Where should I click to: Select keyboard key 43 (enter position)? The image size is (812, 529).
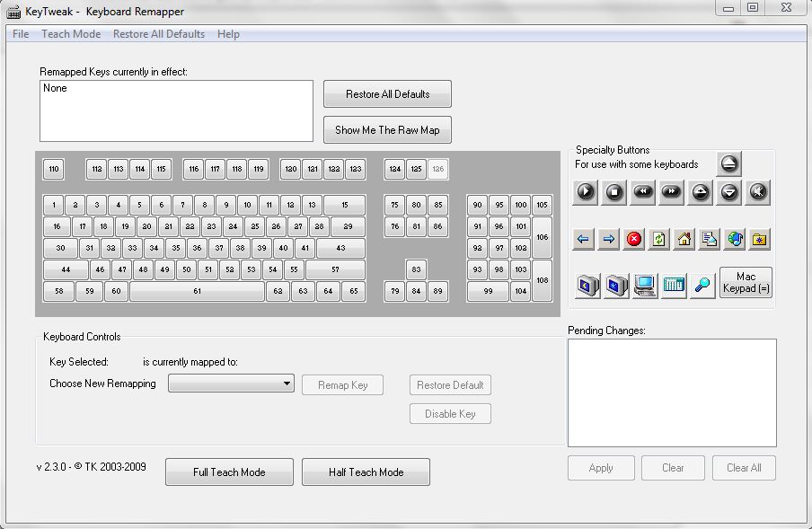tap(340, 248)
